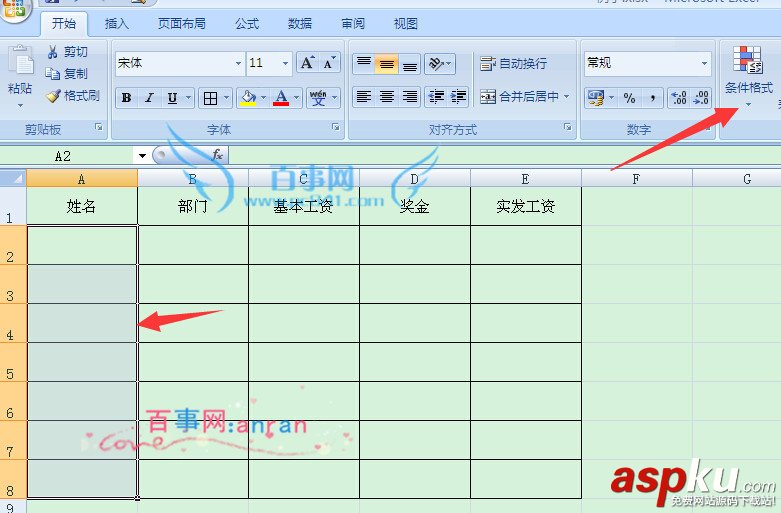This screenshot has width=781, height=513.
Task: Apply comma style
Action: click(x=652, y=98)
